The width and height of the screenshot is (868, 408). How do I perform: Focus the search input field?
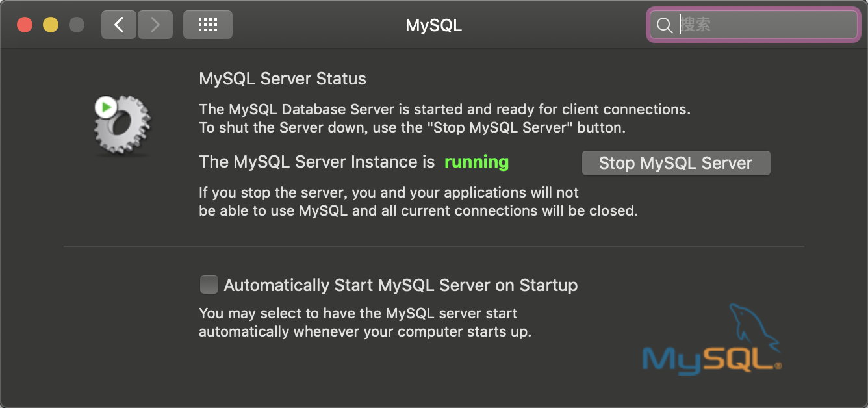(752, 25)
